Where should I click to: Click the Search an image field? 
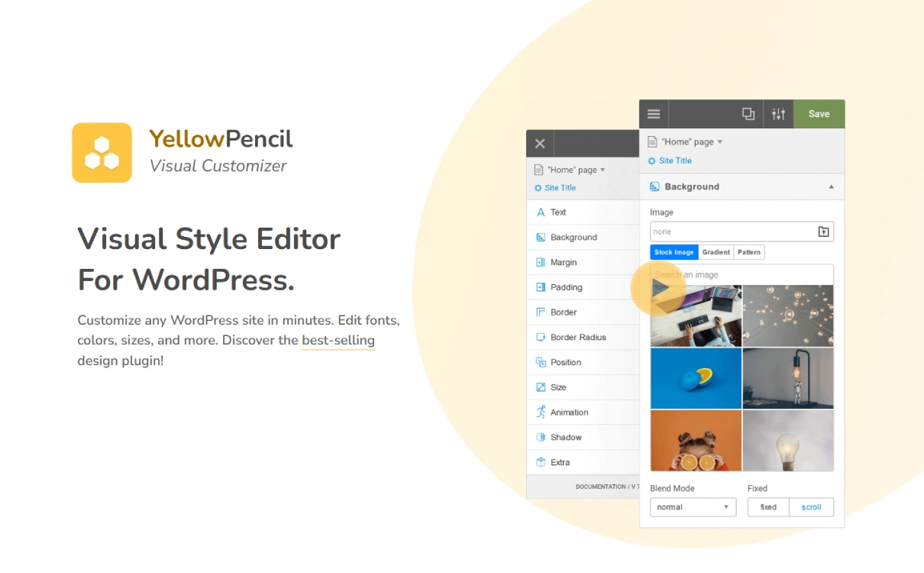(x=741, y=275)
